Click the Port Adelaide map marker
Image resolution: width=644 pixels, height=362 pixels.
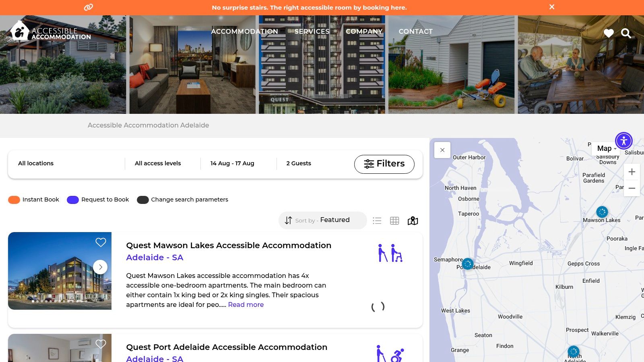point(468,264)
